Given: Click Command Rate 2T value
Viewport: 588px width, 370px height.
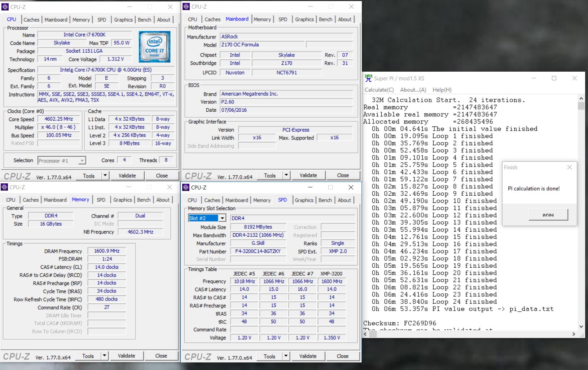Looking at the screenshot, I should 107,307.
